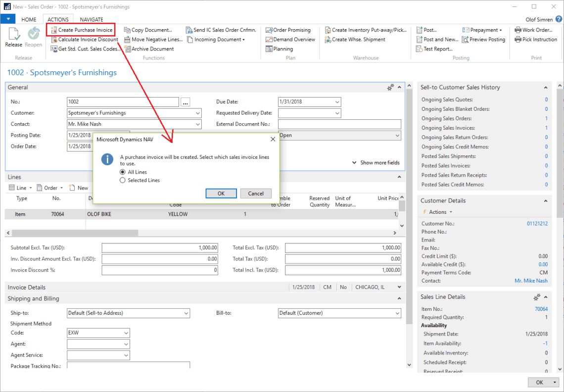Screen dimensions: 564x392
Task: Send IC Sales Order Cnfmn.
Action: [221, 30]
